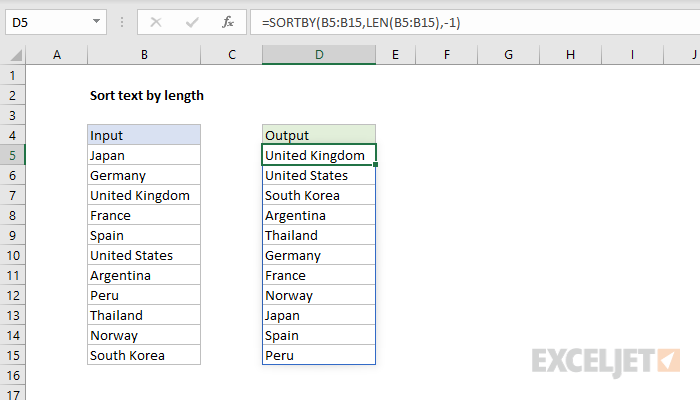Select output cell 'Thailand' in column D
Image resolution: width=700 pixels, height=400 pixels.
[x=319, y=235]
